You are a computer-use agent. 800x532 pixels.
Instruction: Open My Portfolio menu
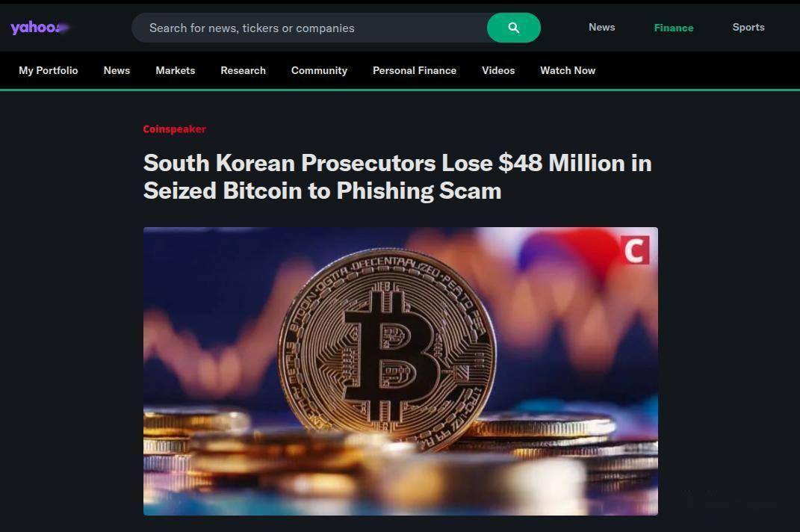coord(49,70)
